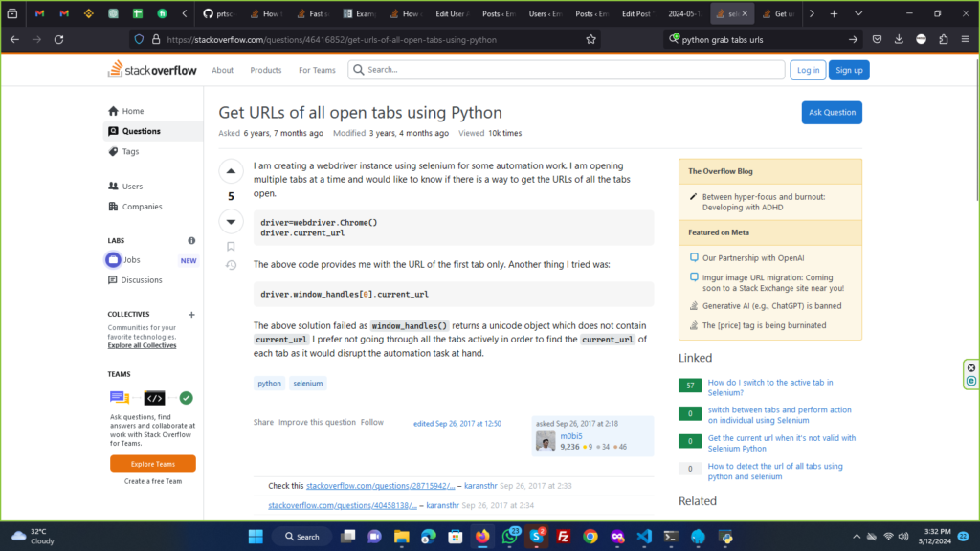Expand Collectives with the plus icon
Image resolution: width=980 pixels, height=551 pixels.
191,314
